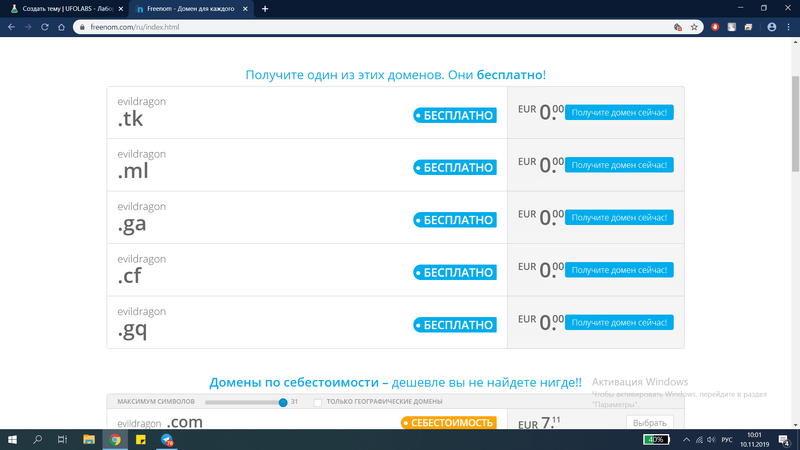
Task: Open new browser tab with plus
Action: coord(265,9)
